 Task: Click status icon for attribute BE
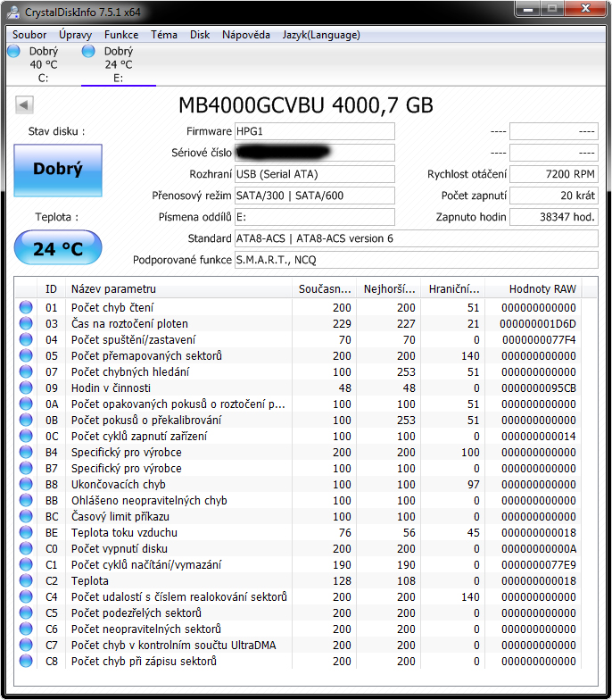[26, 532]
